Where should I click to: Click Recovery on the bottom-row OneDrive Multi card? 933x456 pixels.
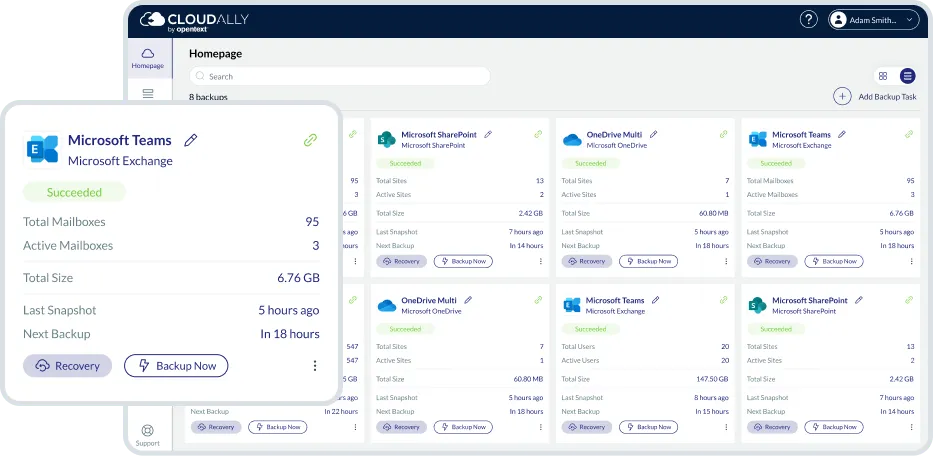point(401,427)
